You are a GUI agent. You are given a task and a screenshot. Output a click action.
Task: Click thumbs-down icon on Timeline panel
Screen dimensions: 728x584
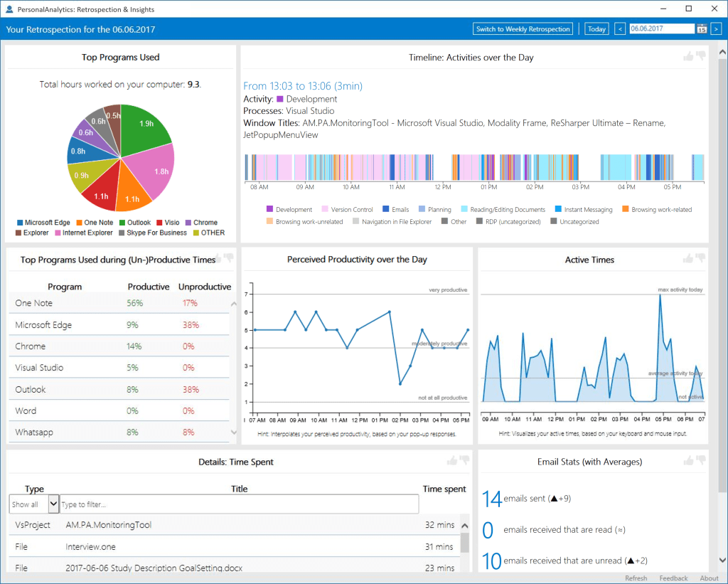[700, 55]
